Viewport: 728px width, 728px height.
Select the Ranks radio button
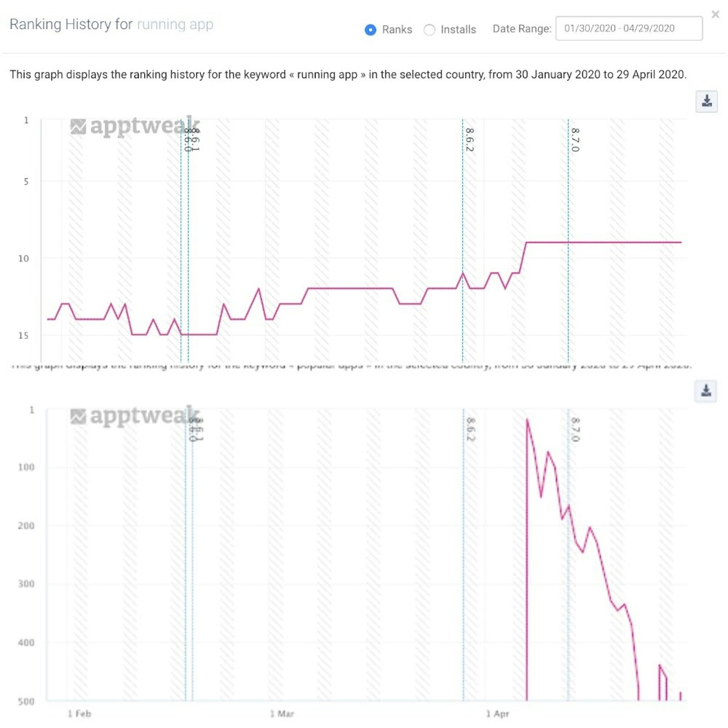[x=370, y=30]
